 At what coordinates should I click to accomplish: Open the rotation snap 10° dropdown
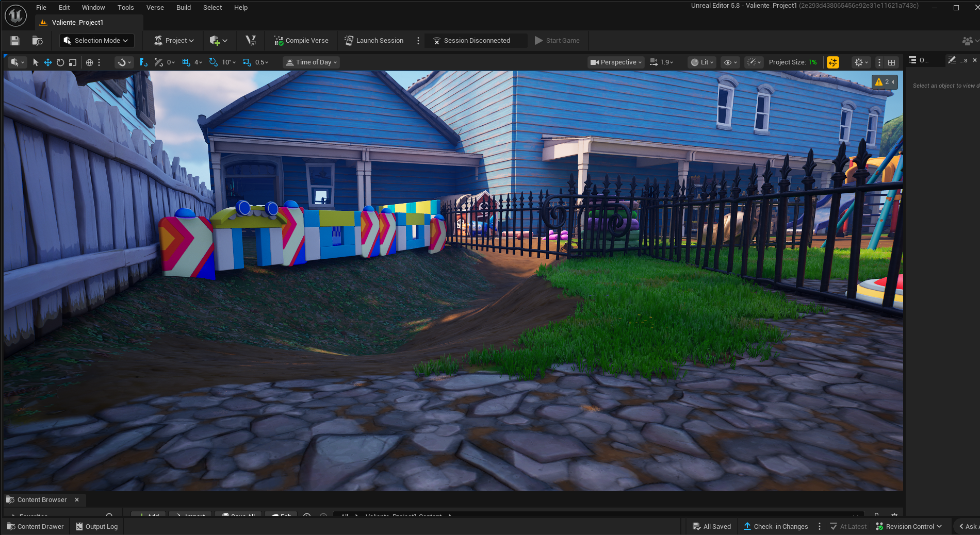pyautogui.click(x=228, y=62)
